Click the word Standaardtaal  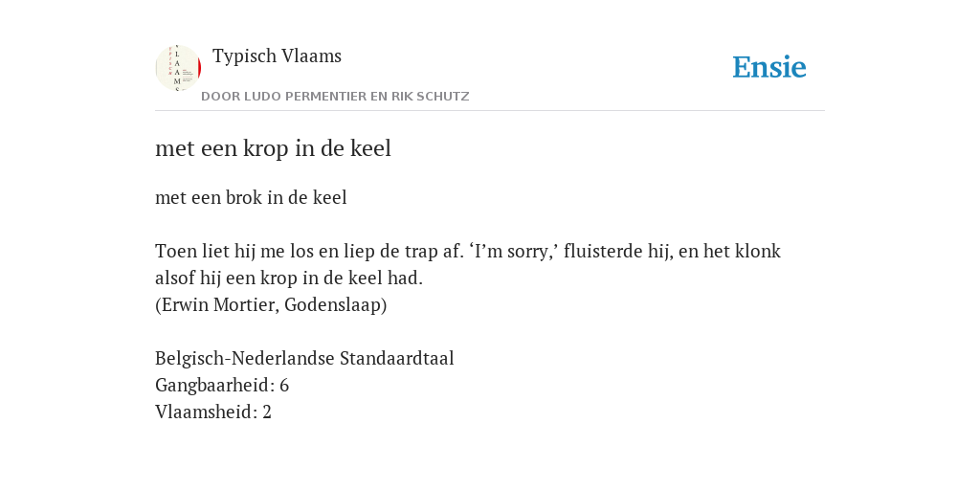pyautogui.click(x=397, y=359)
